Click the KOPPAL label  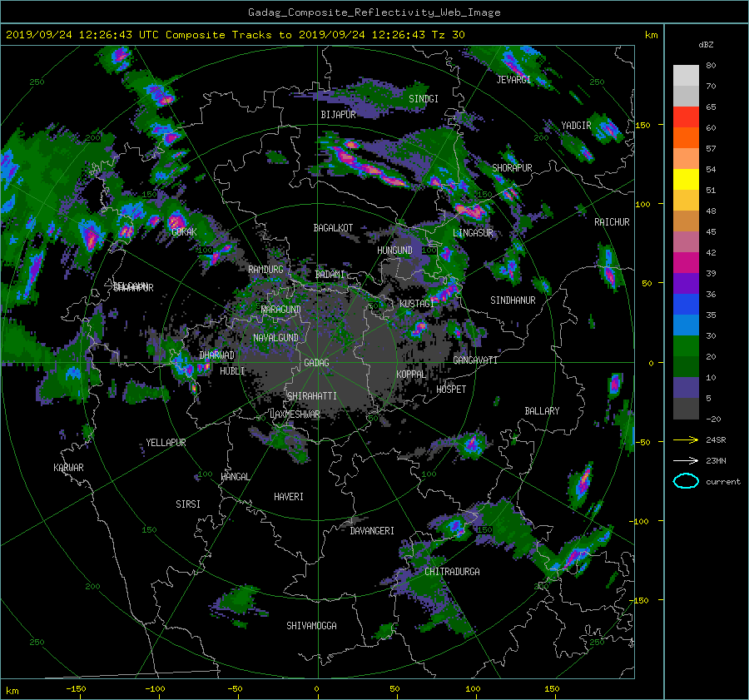tap(411, 375)
